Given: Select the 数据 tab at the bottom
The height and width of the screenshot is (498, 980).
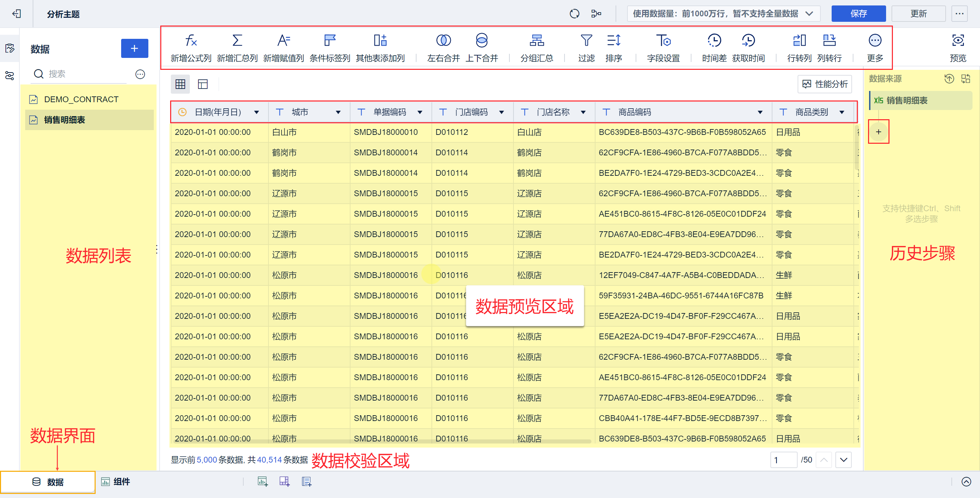Looking at the screenshot, I should 48,482.
